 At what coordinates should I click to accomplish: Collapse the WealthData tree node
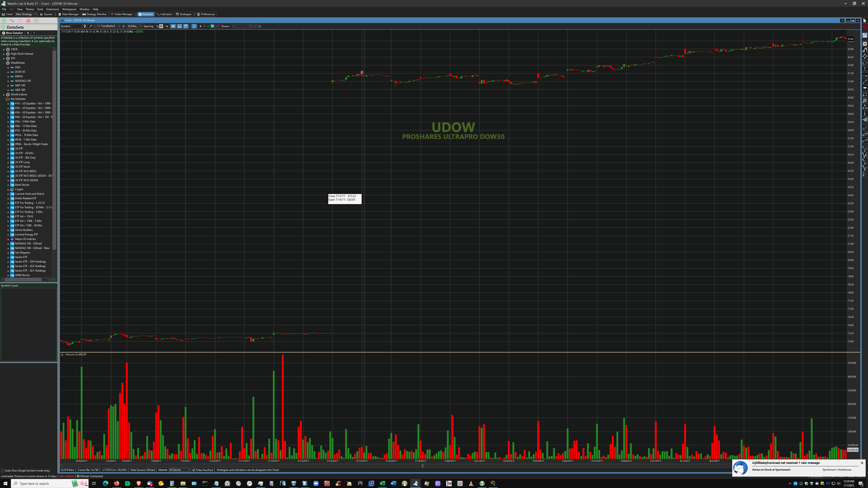[4, 63]
